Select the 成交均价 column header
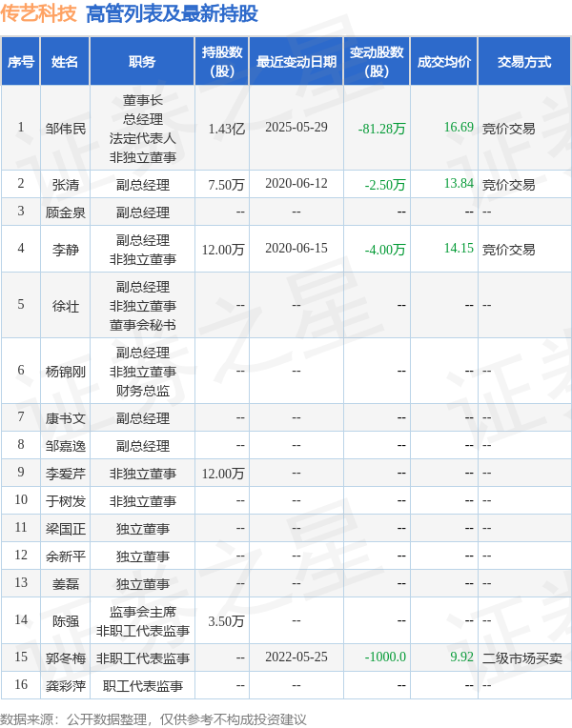This screenshot has width=572, height=728. (x=444, y=62)
